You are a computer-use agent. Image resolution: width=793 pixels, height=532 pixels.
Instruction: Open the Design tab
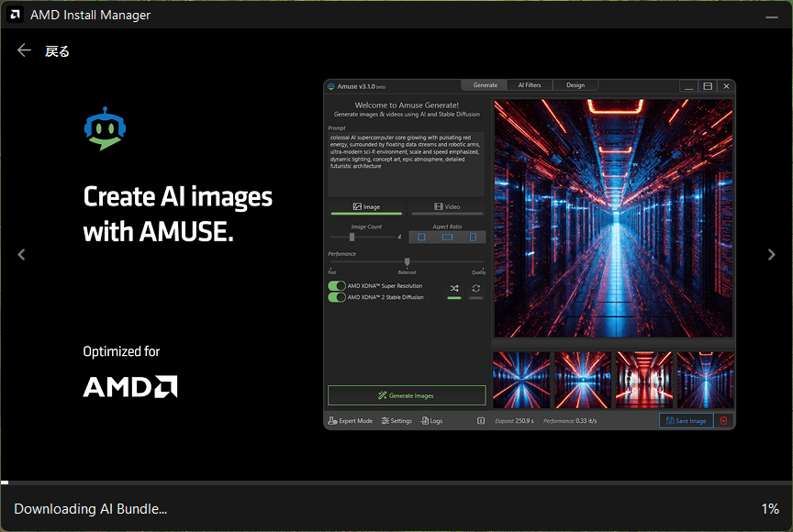[575, 85]
